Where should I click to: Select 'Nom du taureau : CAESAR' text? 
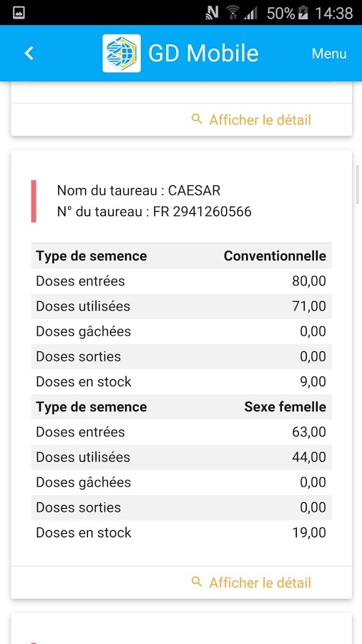click(139, 190)
